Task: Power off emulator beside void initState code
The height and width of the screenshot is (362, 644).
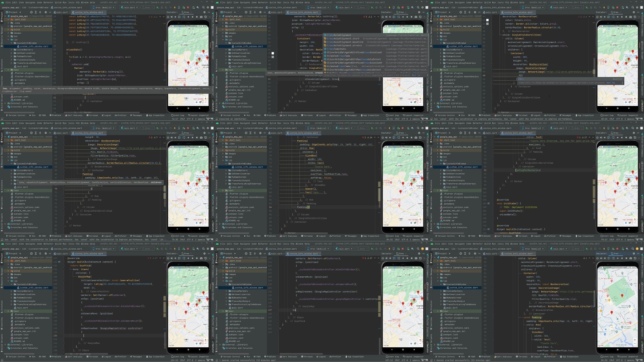Action: pyautogui.click(x=597, y=137)
